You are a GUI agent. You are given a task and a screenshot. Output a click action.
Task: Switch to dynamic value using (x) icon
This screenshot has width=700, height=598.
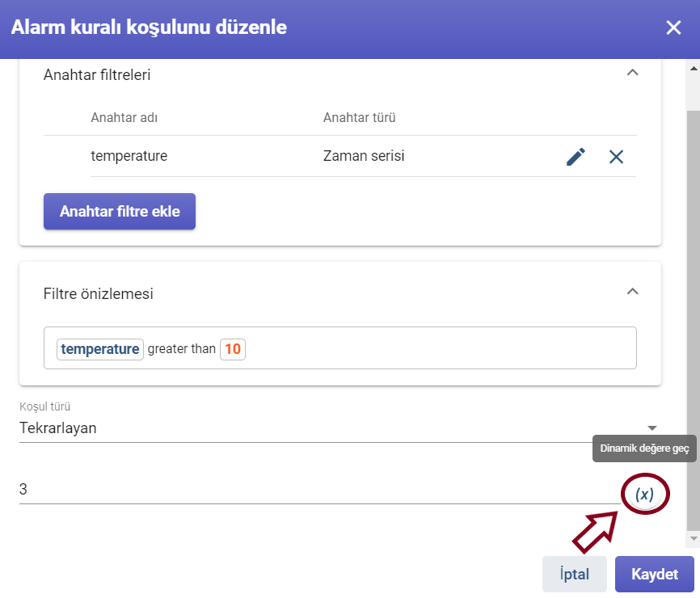click(645, 494)
